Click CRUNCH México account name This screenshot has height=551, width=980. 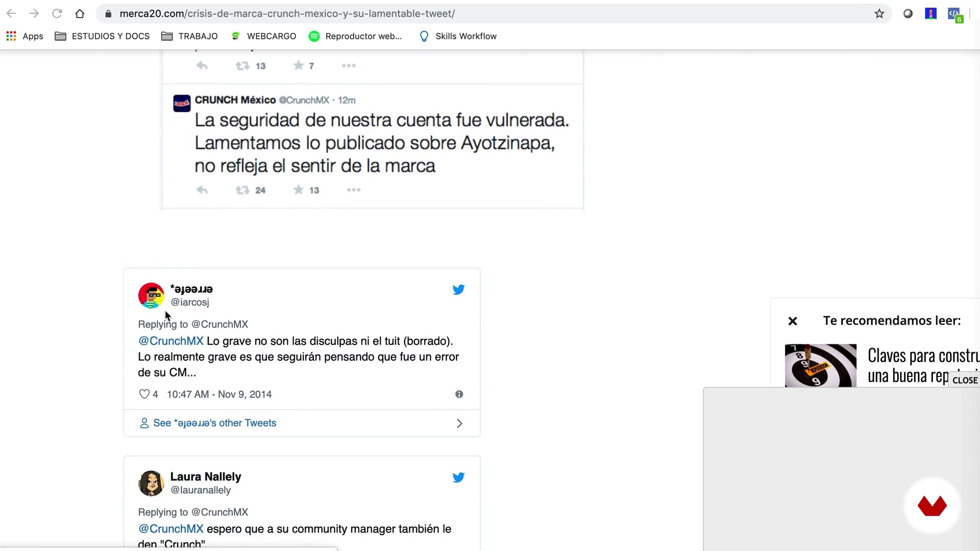coord(235,100)
